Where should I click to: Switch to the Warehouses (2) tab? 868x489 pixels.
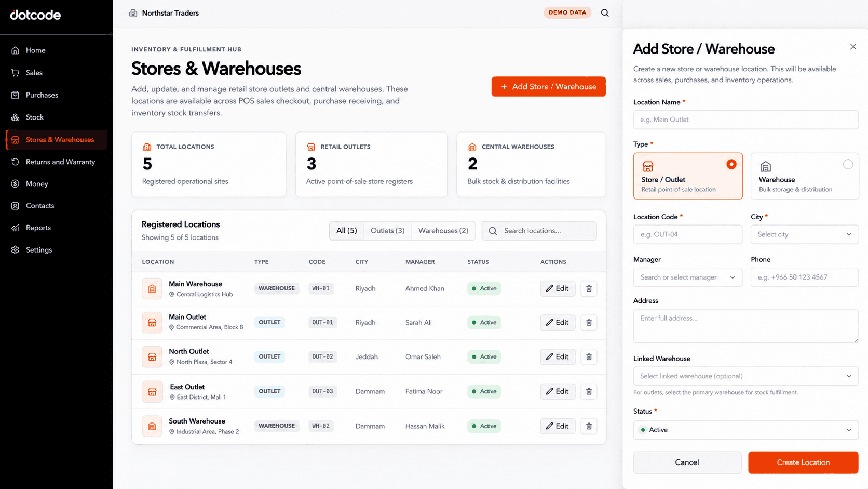[443, 231]
